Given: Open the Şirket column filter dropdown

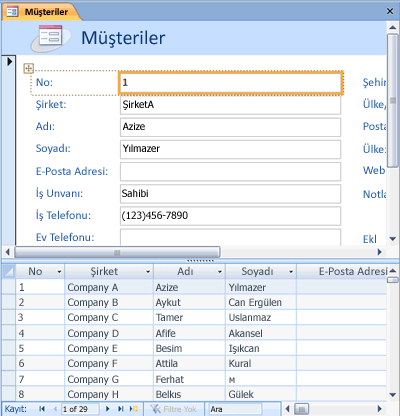Looking at the screenshot, I should pos(148,272).
